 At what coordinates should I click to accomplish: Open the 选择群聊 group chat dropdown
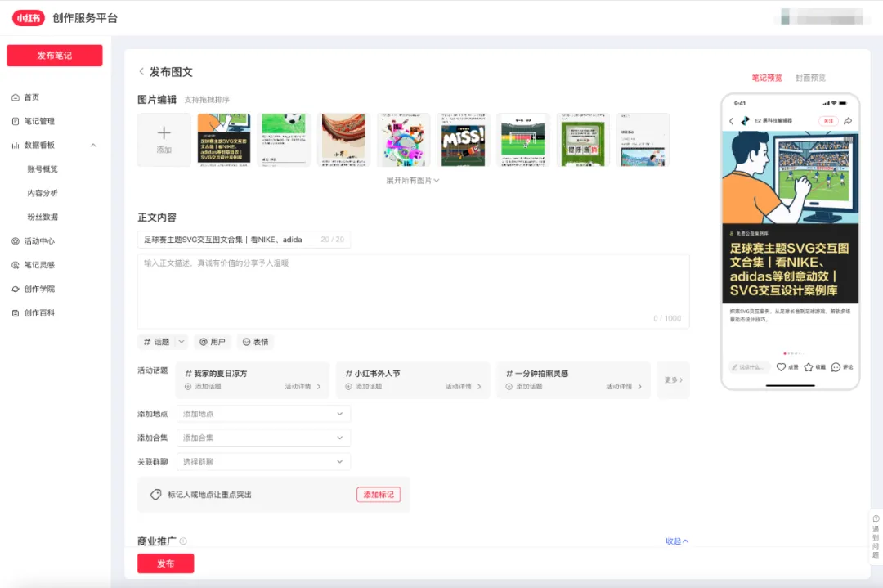[x=263, y=461]
